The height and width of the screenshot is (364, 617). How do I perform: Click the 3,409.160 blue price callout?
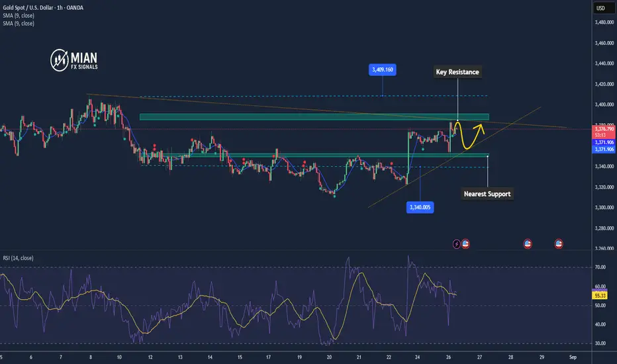[383, 69]
